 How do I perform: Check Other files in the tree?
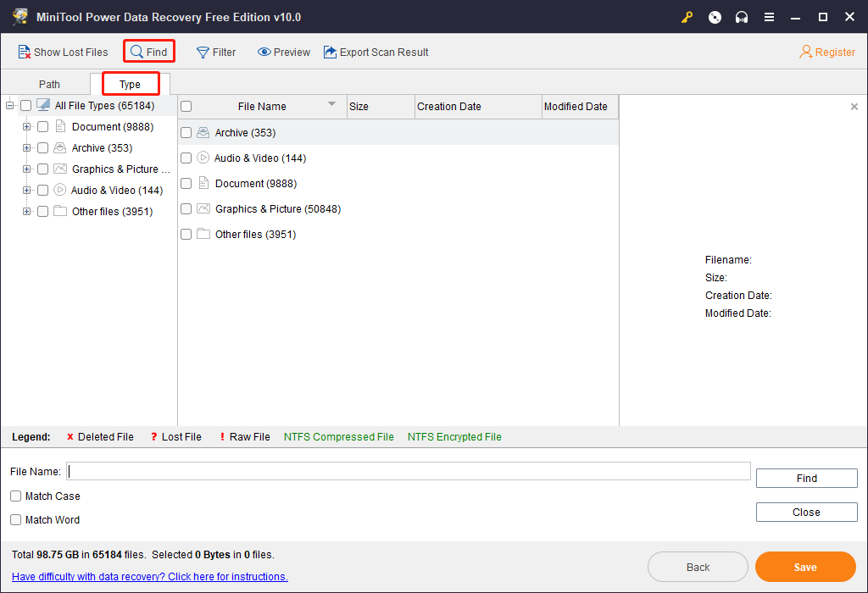click(42, 211)
